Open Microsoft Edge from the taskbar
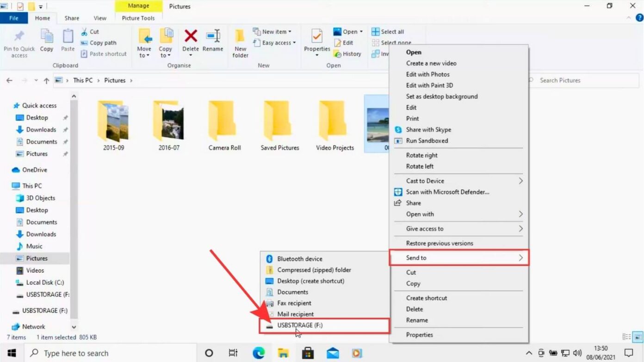644x362 pixels. pyautogui.click(x=260, y=353)
